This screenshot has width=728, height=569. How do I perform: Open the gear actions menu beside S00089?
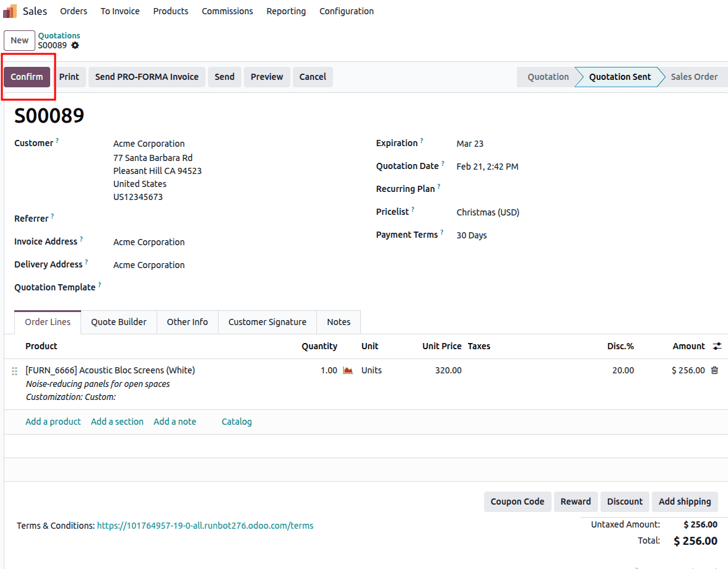coord(76,46)
